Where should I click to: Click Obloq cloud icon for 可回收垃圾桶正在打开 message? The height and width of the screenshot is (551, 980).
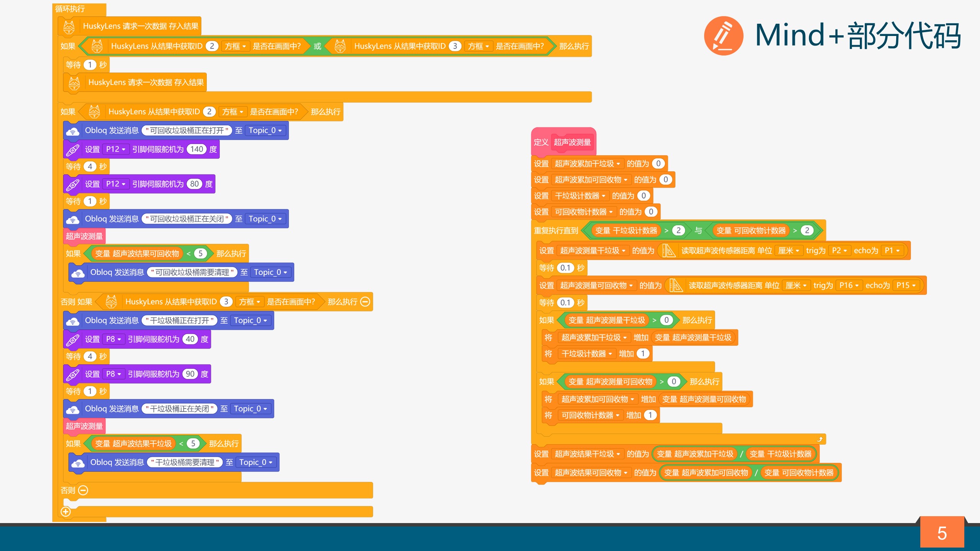[73, 131]
